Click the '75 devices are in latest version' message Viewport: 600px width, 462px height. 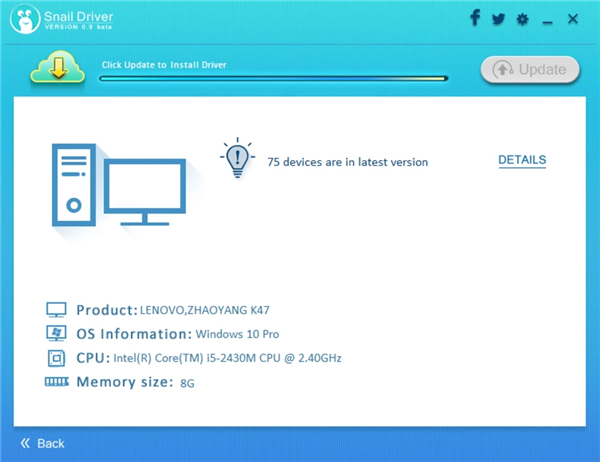(x=347, y=162)
